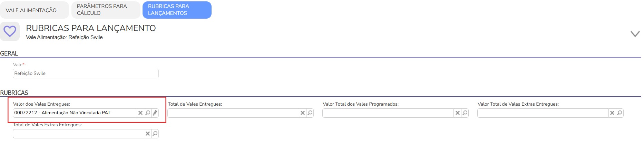Search rubrica for Valor Total dos Vales Programados

click(x=465, y=113)
